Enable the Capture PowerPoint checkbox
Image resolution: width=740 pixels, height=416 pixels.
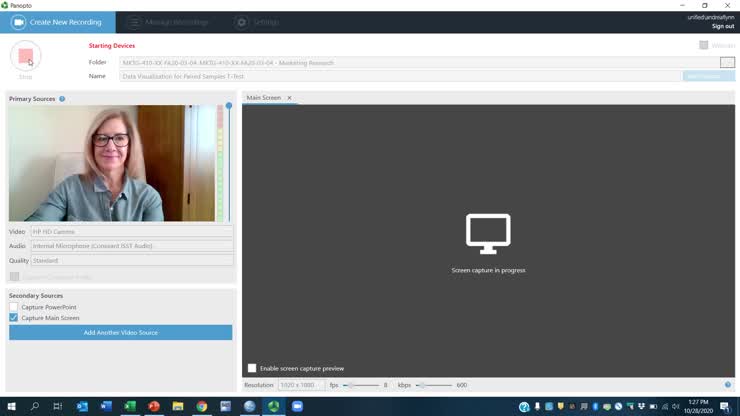click(14, 307)
